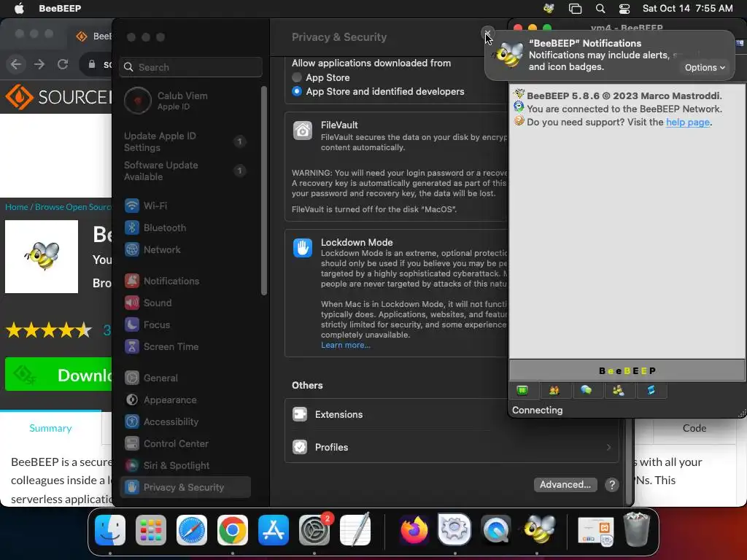
Task: Open Launchpad from the Dock
Action: click(x=151, y=530)
